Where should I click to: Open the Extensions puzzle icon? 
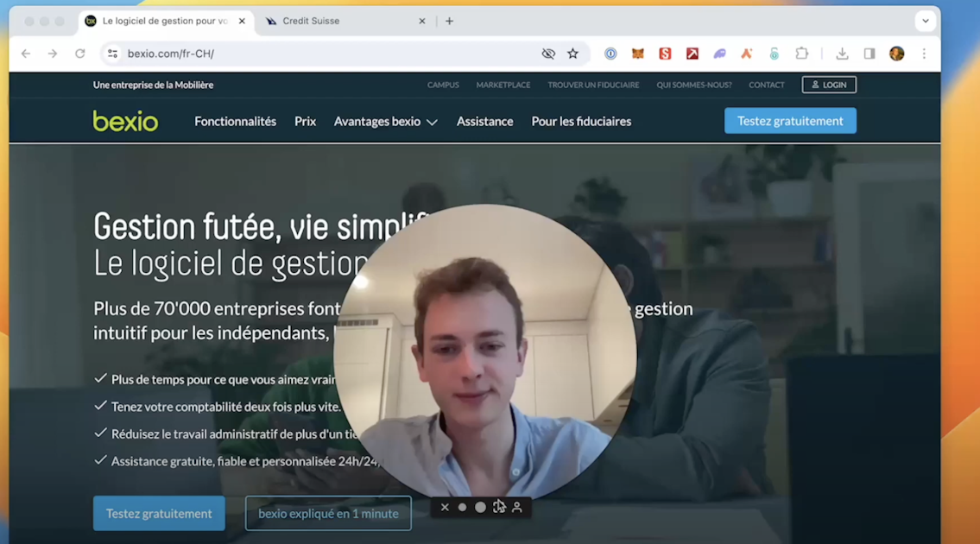coord(802,54)
